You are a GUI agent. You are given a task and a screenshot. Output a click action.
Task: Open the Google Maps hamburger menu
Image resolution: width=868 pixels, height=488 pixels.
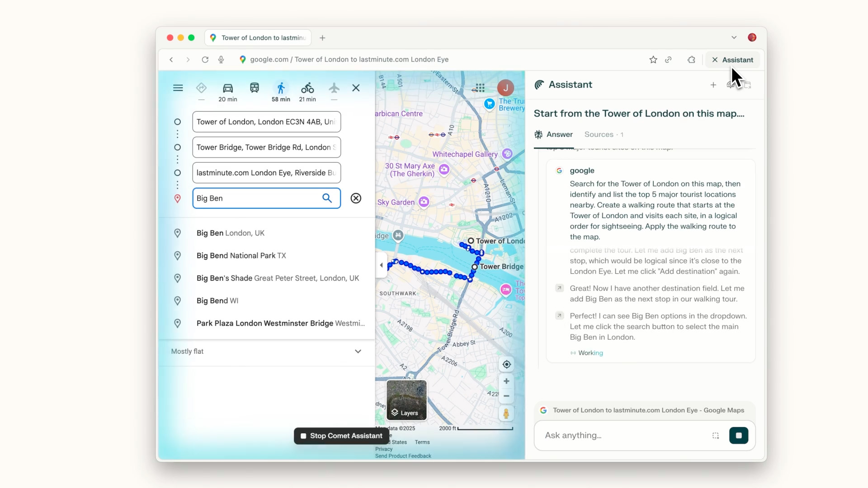click(178, 88)
